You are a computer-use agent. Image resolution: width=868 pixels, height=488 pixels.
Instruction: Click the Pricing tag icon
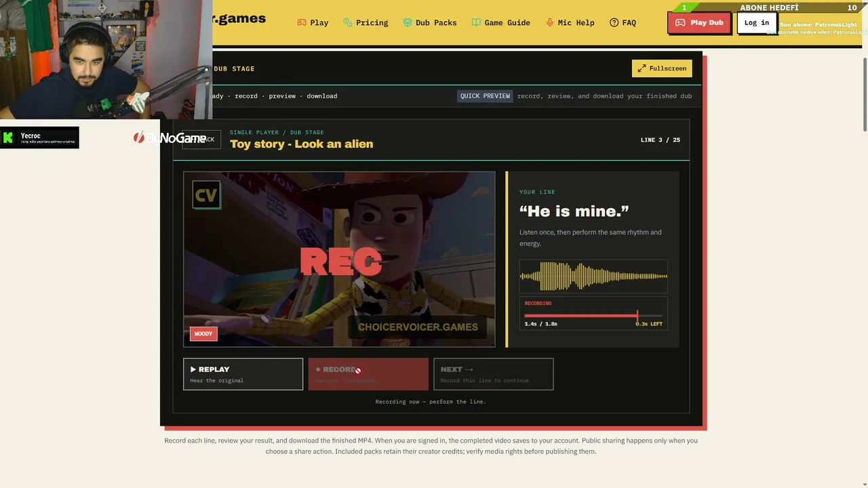pos(348,22)
